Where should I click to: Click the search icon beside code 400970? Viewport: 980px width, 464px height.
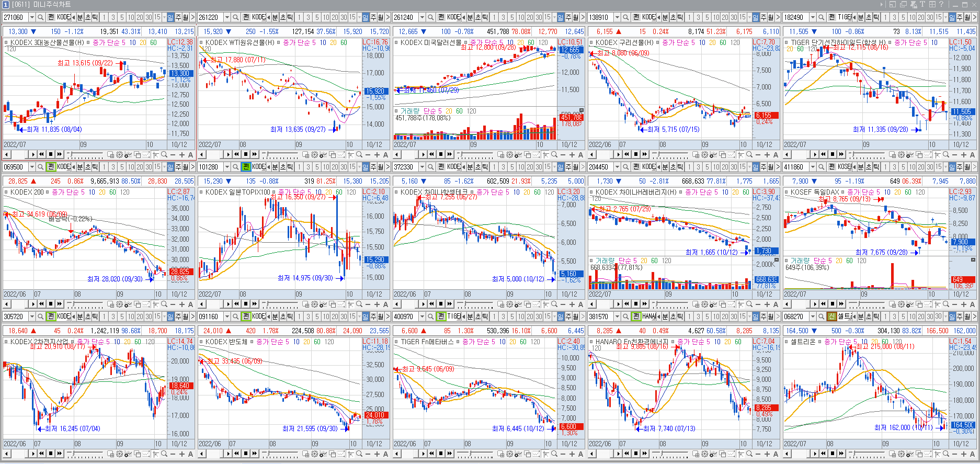click(430, 316)
